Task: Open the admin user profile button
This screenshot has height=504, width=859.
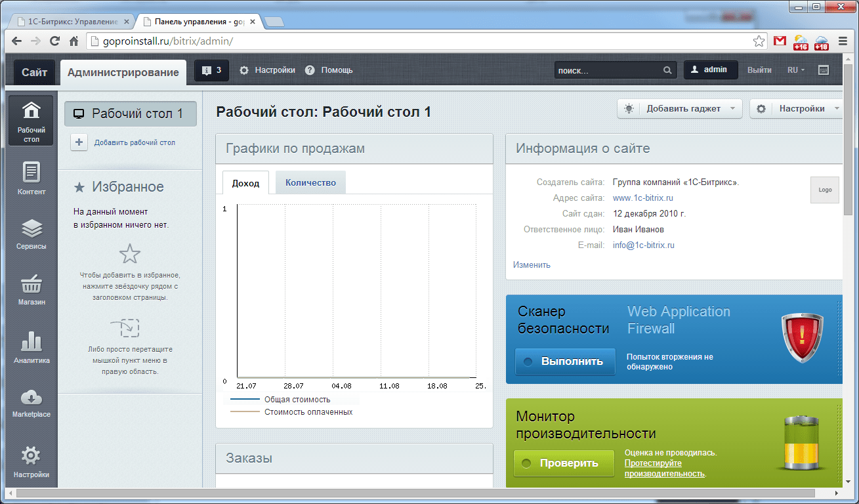Action: pos(711,70)
